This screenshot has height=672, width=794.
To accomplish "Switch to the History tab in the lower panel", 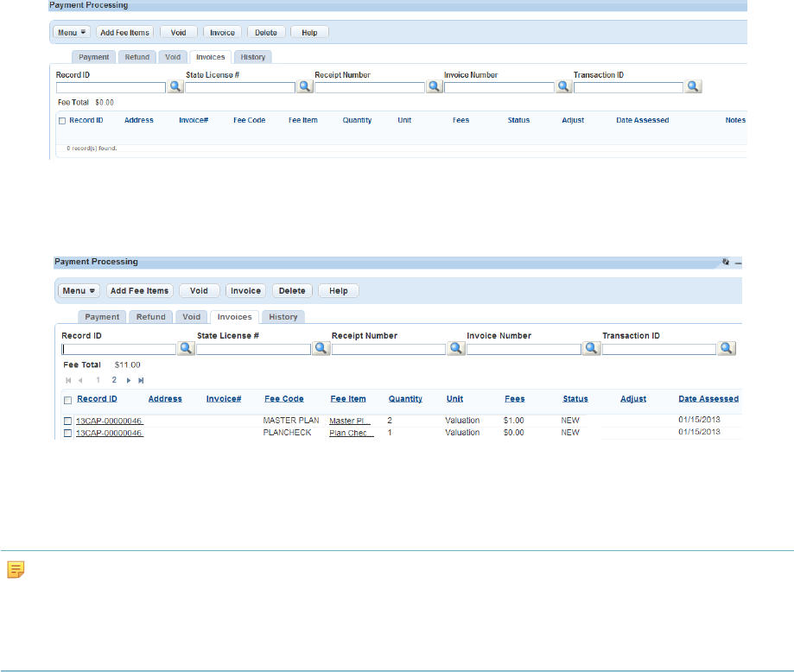I will click(x=283, y=317).
